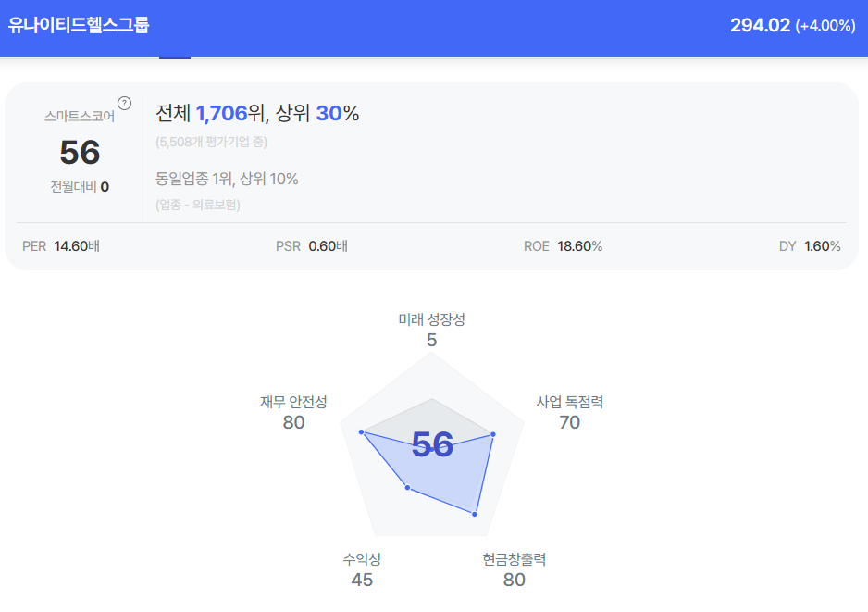
Task: Click the DY 1.60% dividend yield metric
Action: tap(810, 246)
